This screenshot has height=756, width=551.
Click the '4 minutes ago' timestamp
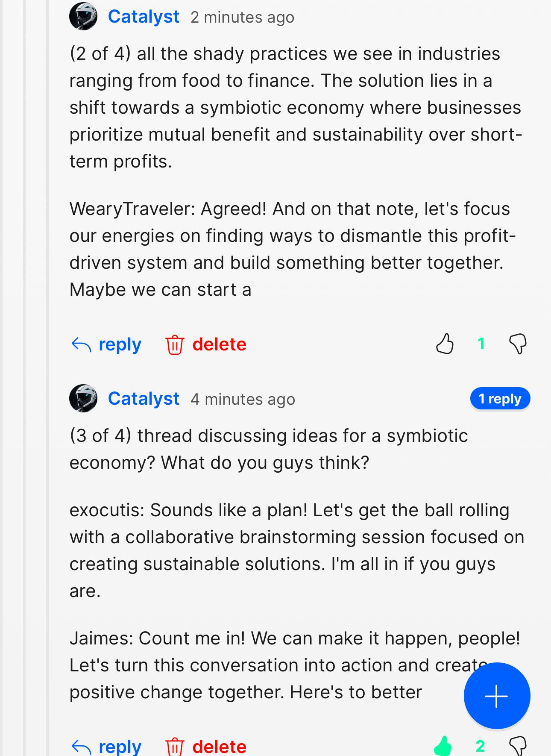243,399
